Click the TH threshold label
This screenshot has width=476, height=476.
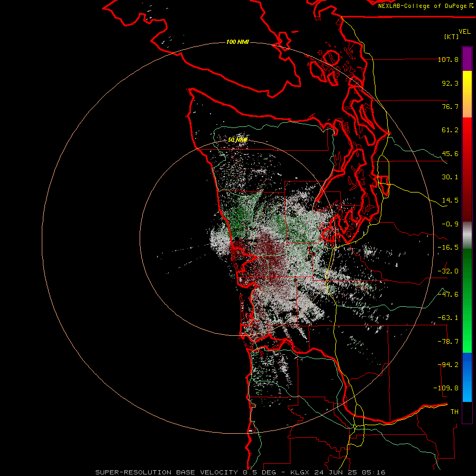point(454,412)
